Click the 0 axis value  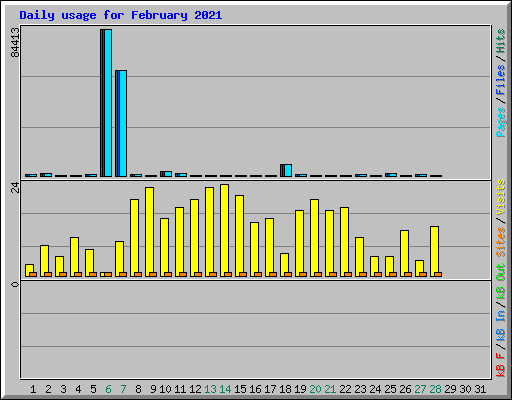[x=15, y=284]
